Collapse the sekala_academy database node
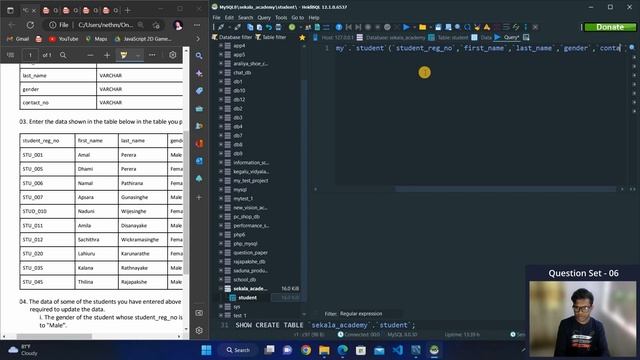This screenshot has height=360, width=640. (221, 289)
